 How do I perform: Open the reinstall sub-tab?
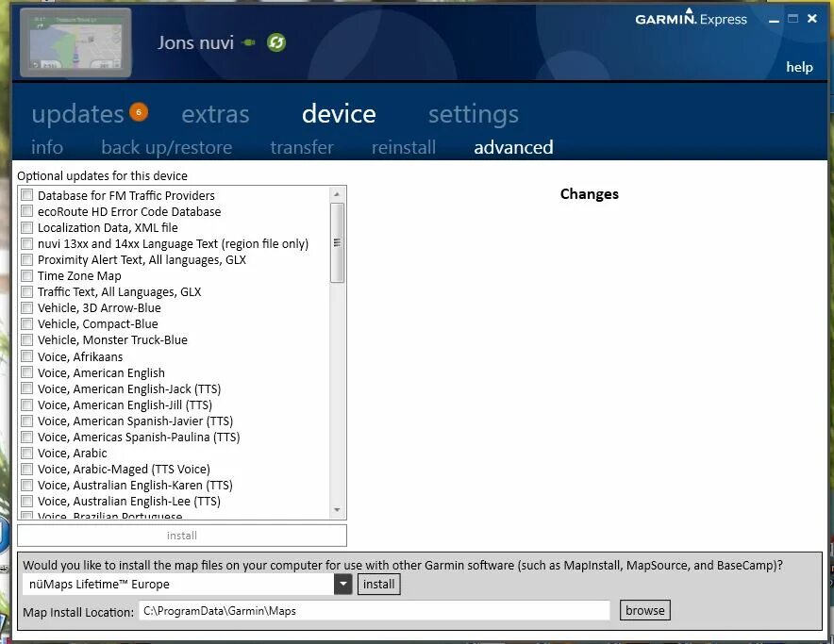click(404, 147)
